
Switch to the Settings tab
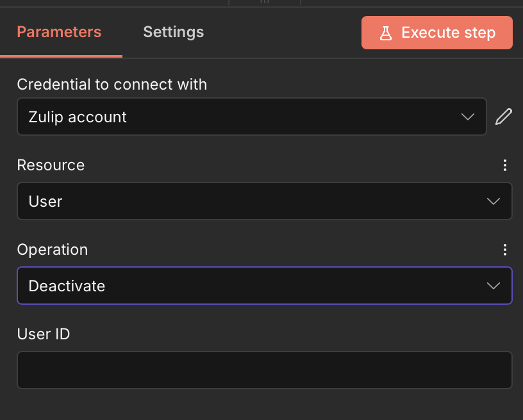(x=174, y=32)
